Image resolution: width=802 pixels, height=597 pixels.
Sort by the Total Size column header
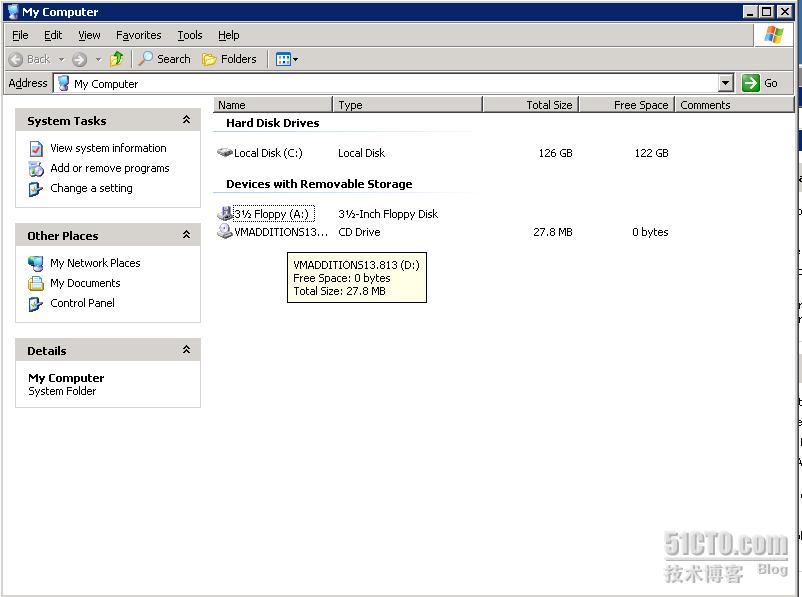pos(530,105)
